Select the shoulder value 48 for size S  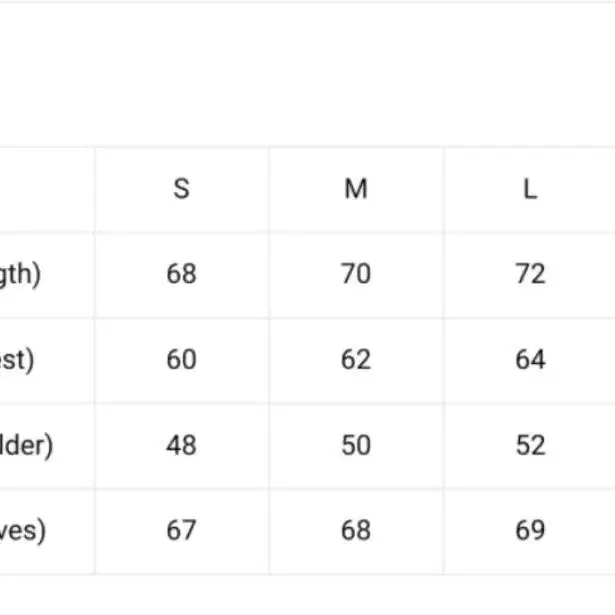pyautogui.click(x=181, y=445)
